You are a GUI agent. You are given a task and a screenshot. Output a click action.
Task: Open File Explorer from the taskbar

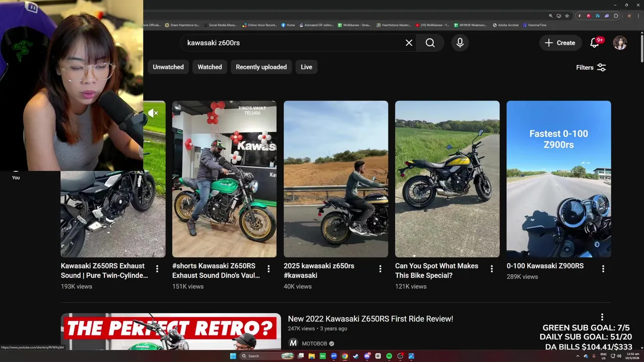[312, 356]
